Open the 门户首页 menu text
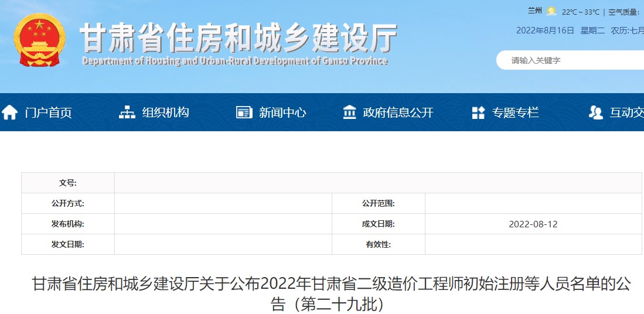 tap(48, 112)
